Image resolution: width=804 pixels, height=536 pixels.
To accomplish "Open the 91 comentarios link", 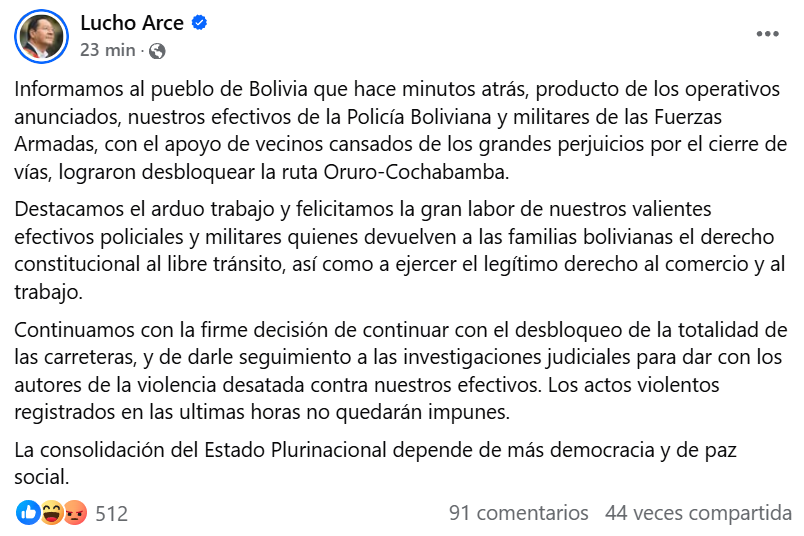I will [x=518, y=513].
